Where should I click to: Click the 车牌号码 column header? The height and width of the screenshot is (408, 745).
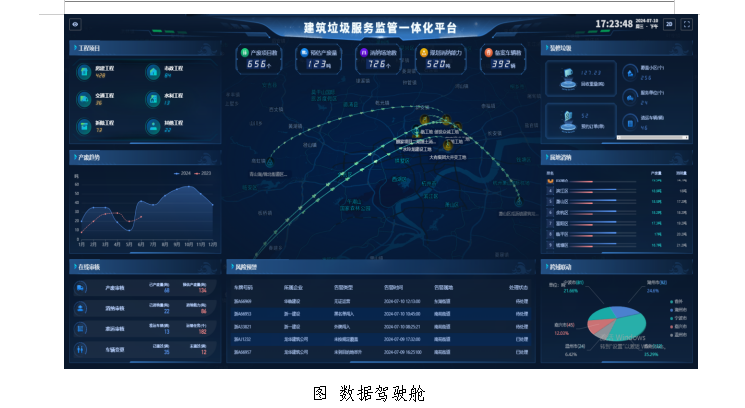243,286
